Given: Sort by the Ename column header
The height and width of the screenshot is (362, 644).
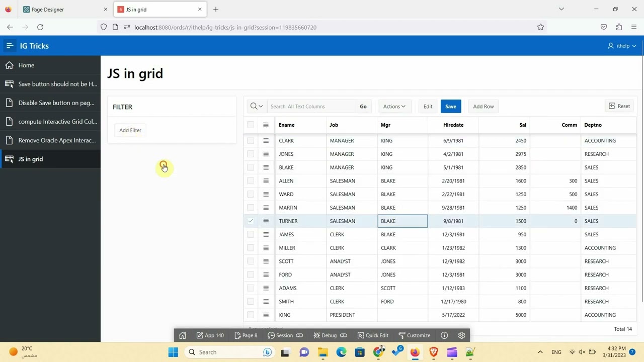Looking at the screenshot, I should 287,125.
